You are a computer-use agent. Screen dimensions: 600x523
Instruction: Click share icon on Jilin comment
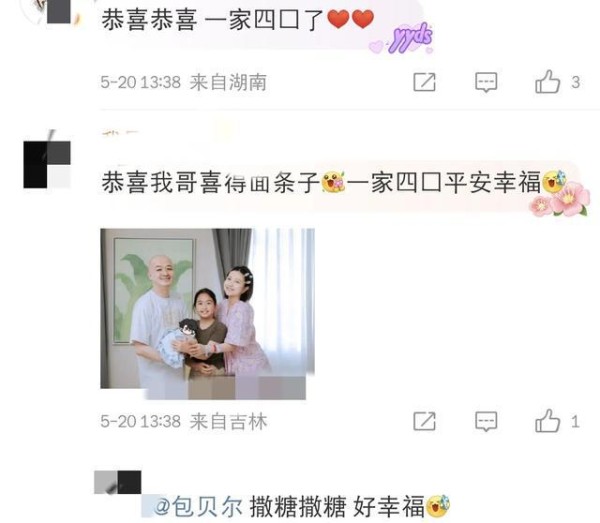[x=424, y=421]
